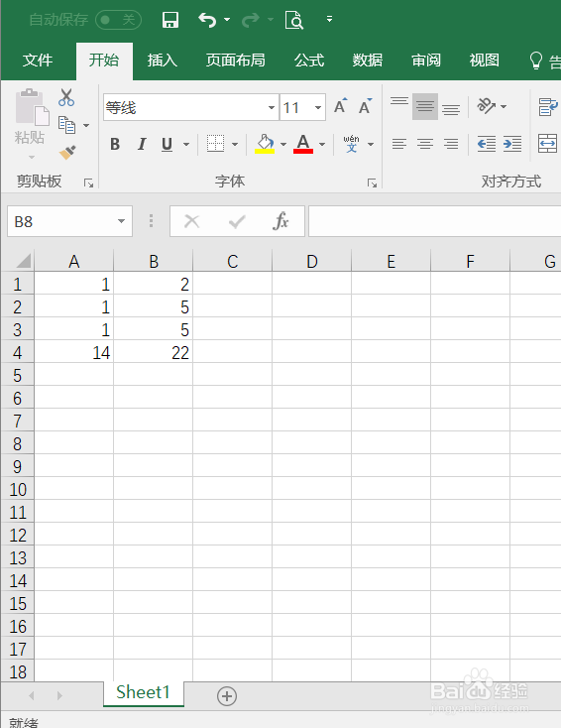Switch to the 数据 Data tab

point(368,61)
